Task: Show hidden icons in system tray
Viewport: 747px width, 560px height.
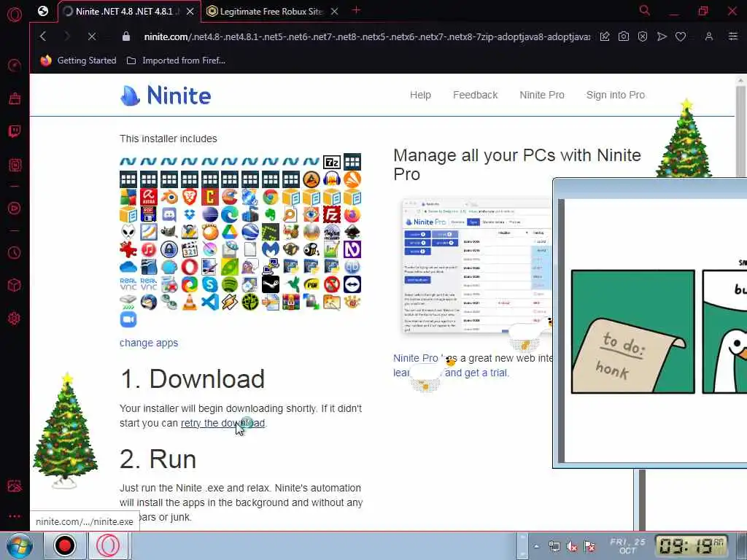Action: coord(536,546)
